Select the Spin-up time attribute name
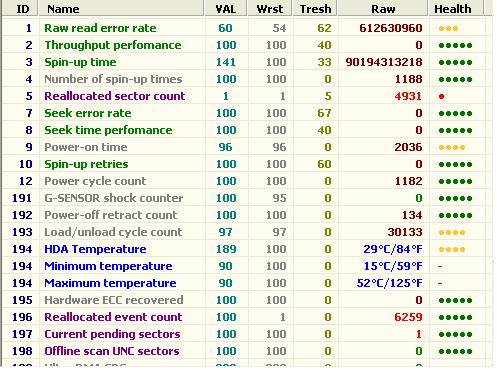Viewport: 497px width, 370px height. (80, 62)
